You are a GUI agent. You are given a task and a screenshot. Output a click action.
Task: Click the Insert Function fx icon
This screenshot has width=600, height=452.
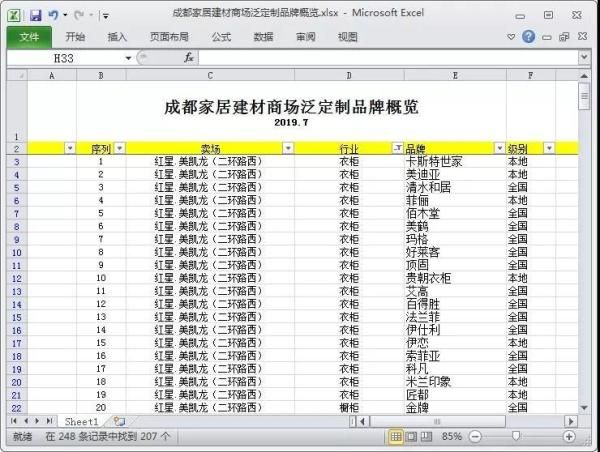188,58
